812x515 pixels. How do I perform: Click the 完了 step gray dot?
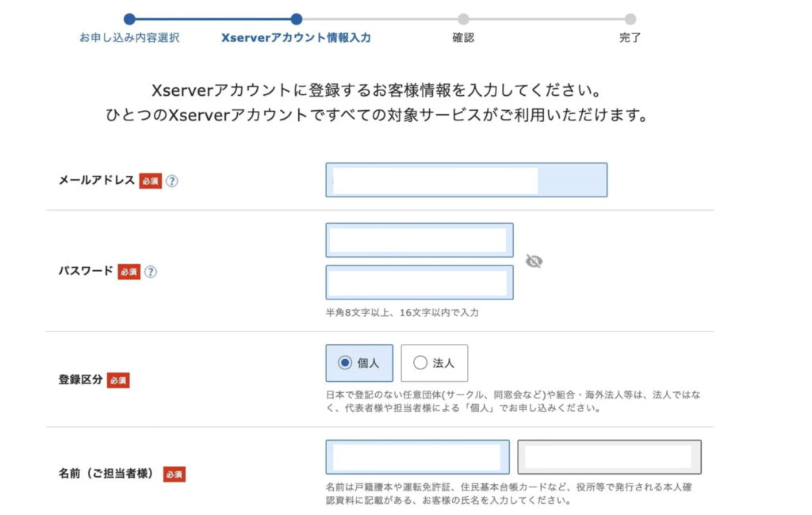(630, 19)
